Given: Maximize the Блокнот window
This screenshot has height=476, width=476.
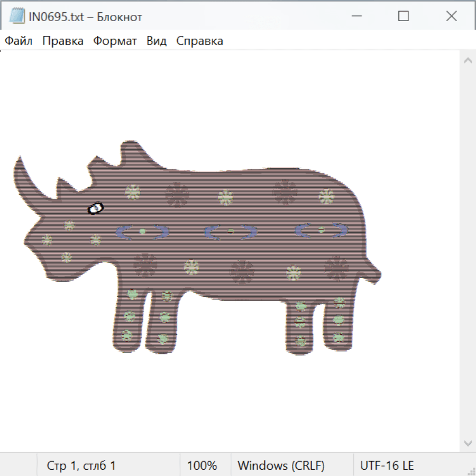Looking at the screenshot, I should coord(403,16).
